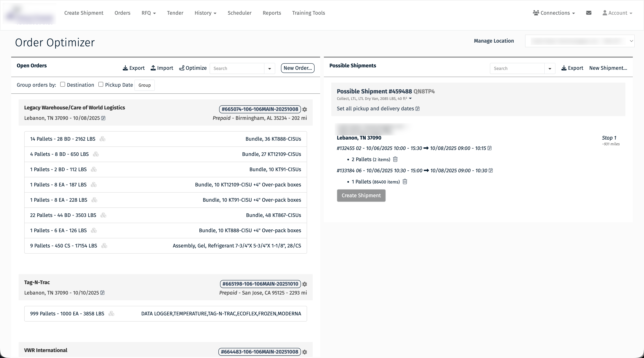Click gear icon for Tag-N-Trac order
Screen dimensions: 644x358
(x=304, y=284)
